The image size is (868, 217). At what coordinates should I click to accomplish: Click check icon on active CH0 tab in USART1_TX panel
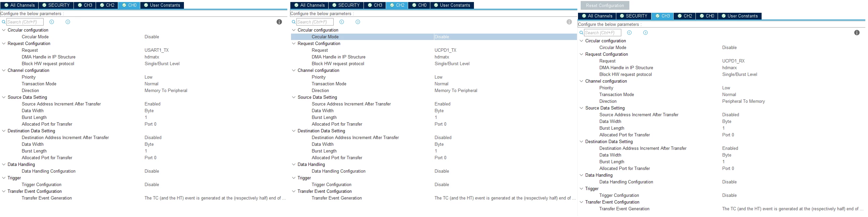(124, 5)
